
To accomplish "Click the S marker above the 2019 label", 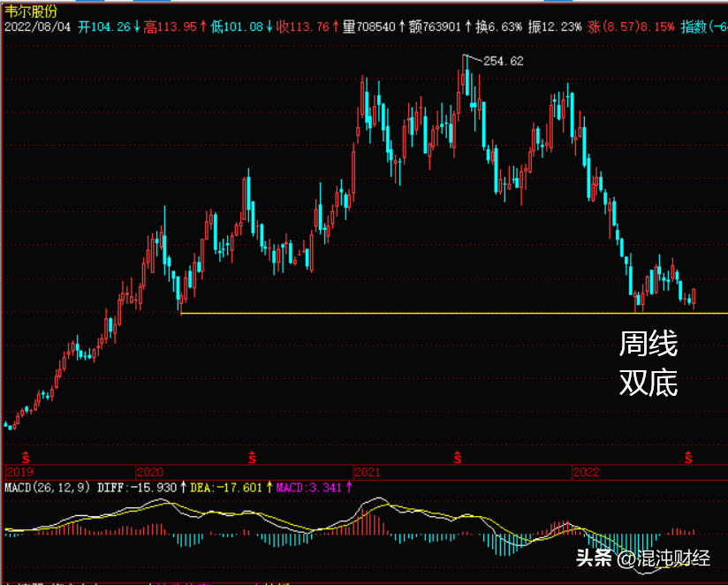I will 26,458.
